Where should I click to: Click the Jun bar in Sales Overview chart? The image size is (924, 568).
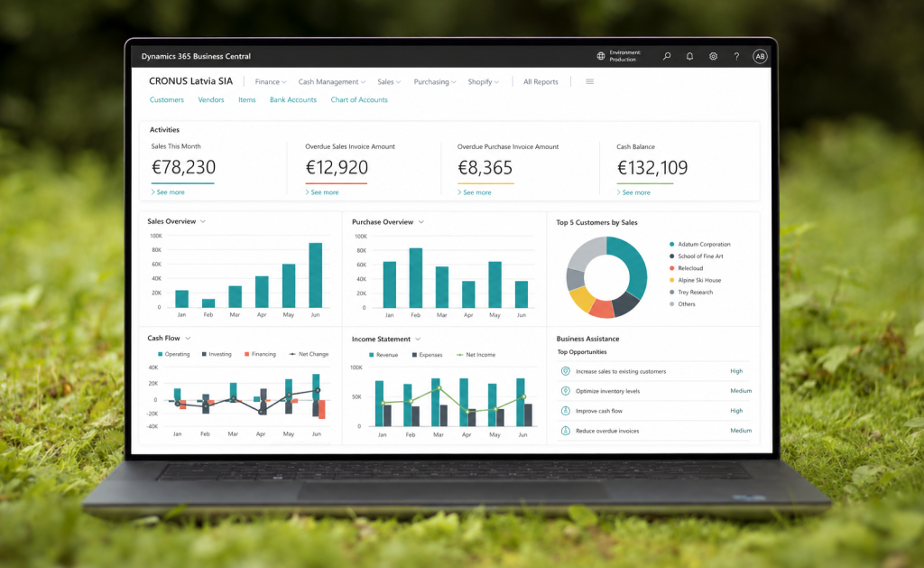315,275
